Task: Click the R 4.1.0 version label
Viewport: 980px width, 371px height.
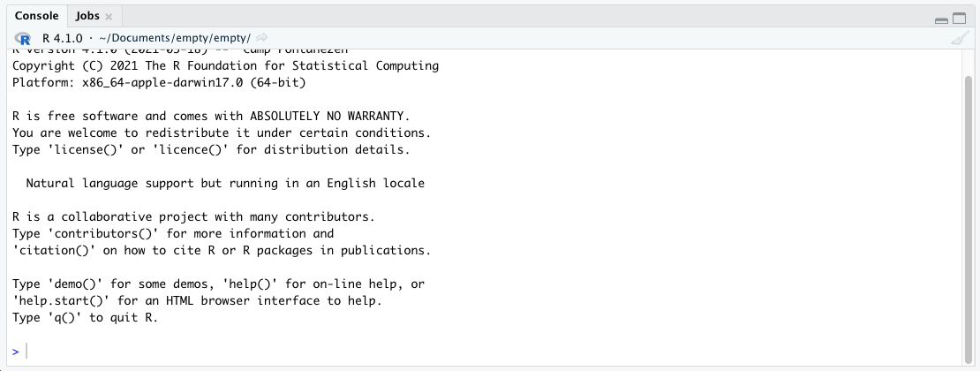Action: tap(62, 39)
